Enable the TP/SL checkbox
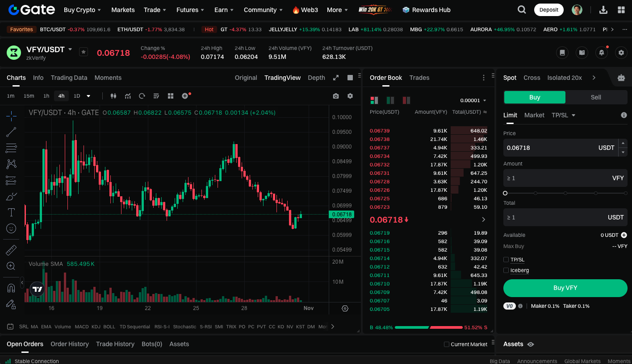Image resolution: width=632 pixels, height=364 pixels. tap(506, 260)
